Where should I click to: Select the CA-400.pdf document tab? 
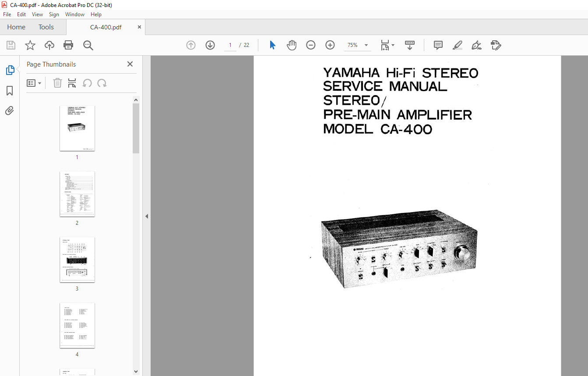pyautogui.click(x=106, y=27)
